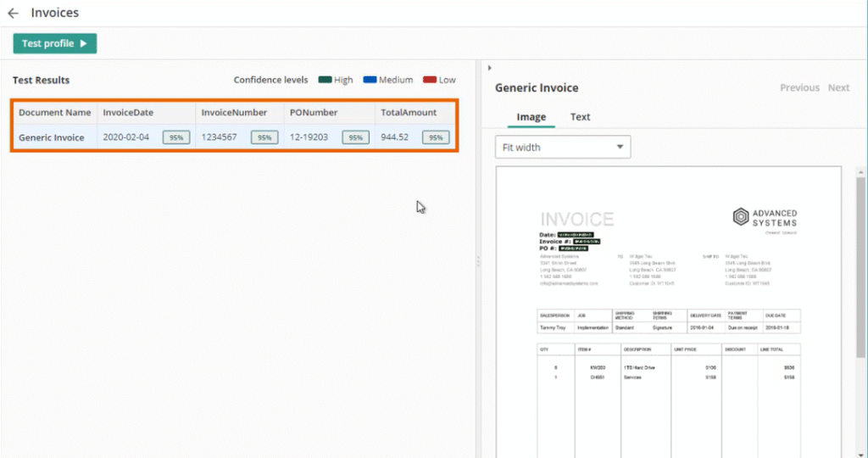Click the Low confidence red swatch
This screenshot has width=868, height=458.
click(429, 80)
